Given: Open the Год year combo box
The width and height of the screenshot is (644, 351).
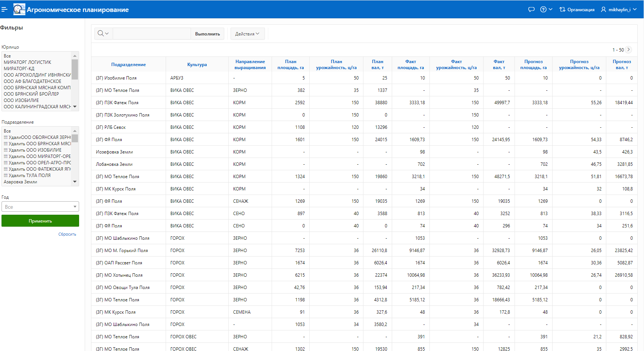Looking at the screenshot, I should click(x=40, y=207).
